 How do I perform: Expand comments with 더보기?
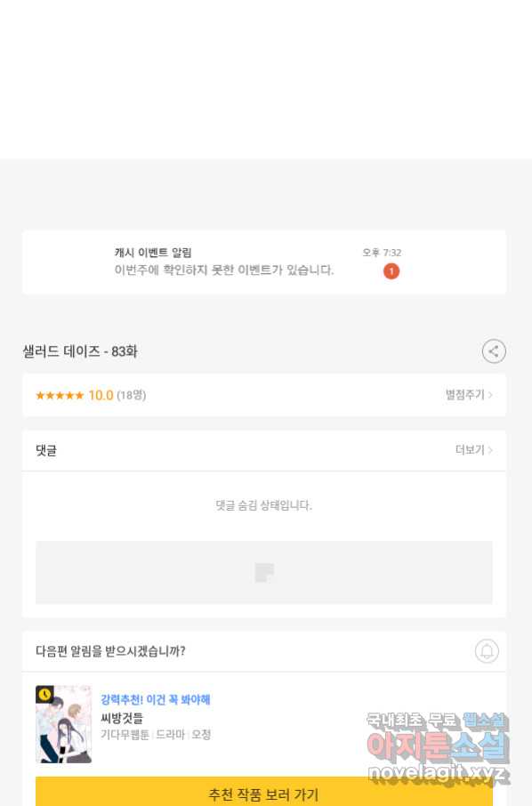click(470, 450)
